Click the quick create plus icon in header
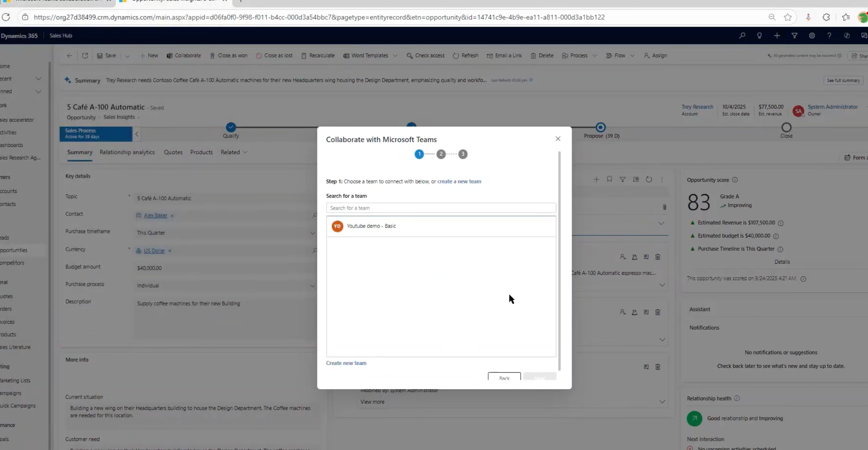This screenshot has height=450, width=868. point(777,36)
